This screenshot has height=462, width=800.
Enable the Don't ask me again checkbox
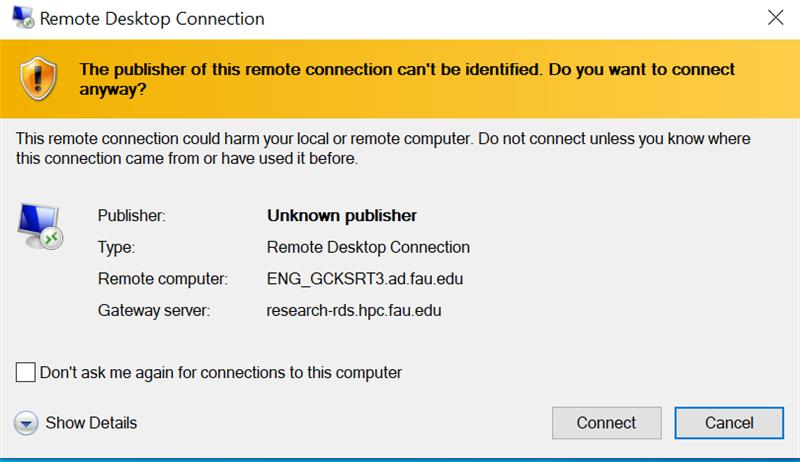click(26, 372)
